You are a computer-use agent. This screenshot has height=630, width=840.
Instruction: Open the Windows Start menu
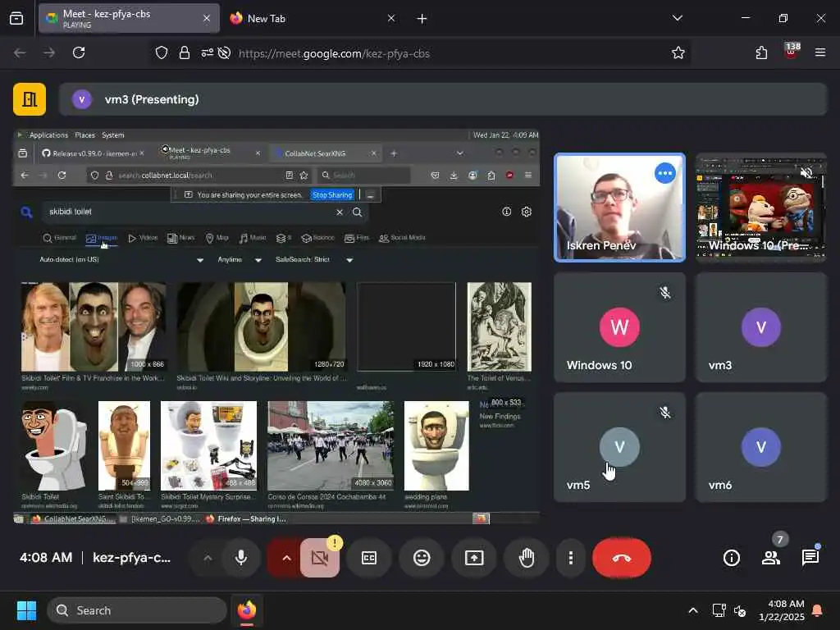[x=26, y=610]
